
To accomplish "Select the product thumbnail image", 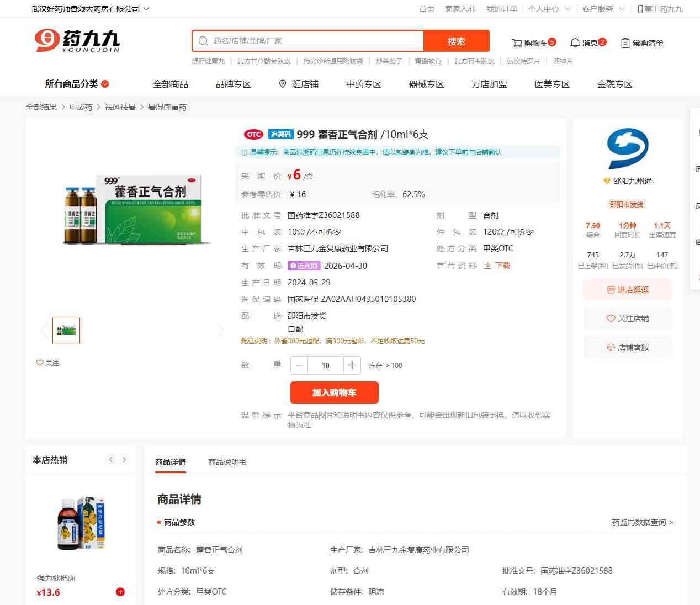I will click(66, 331).
